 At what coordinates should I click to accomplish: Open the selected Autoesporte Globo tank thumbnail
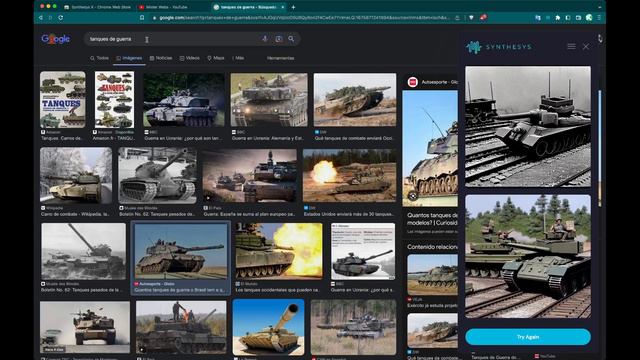pos(181,251)
